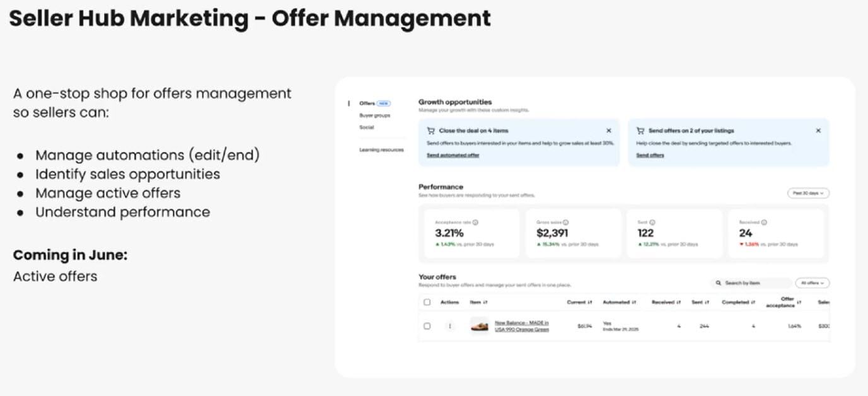Tick the select-all checkbox in table header

(x=427, y=303)
